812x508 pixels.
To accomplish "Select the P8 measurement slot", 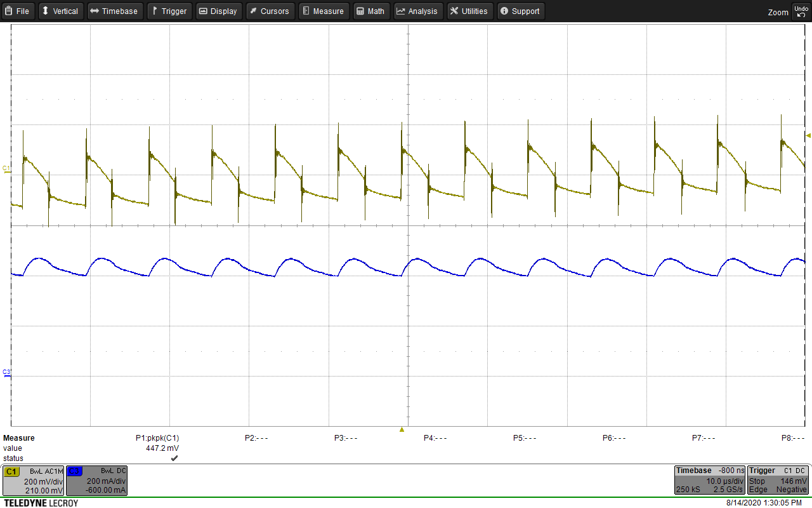I will click(x=793, y=438).
